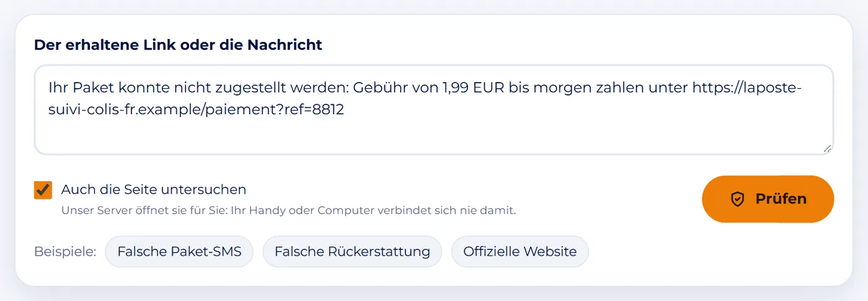
Task: Focus the message text area
Action: pos(433,110)
